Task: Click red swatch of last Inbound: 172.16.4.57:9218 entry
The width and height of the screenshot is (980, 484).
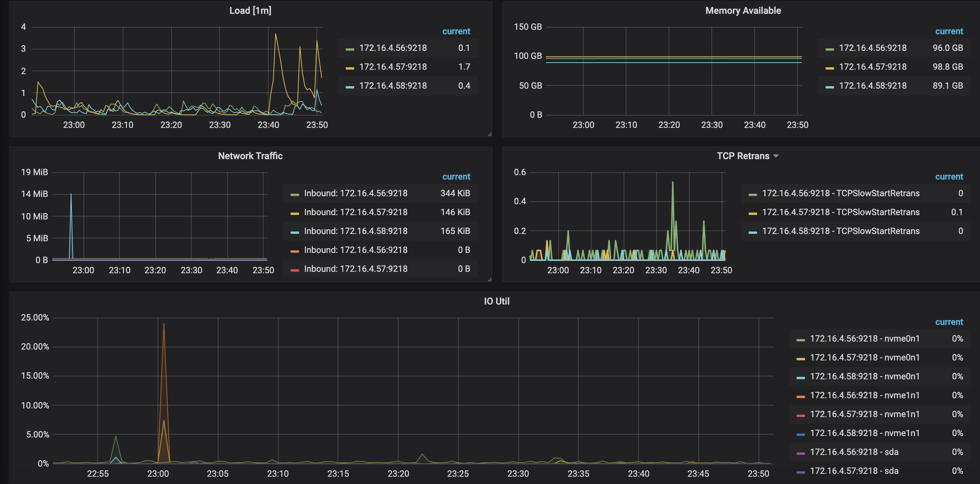Action: [294, 270]
